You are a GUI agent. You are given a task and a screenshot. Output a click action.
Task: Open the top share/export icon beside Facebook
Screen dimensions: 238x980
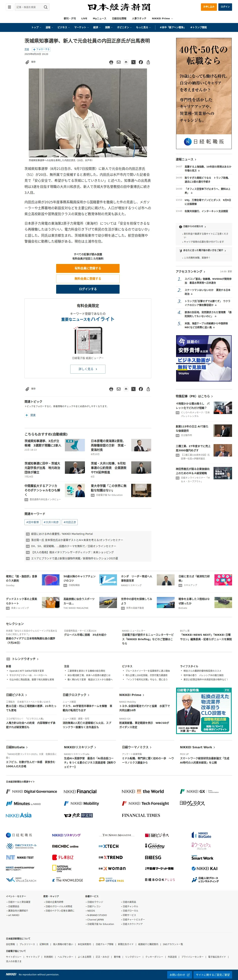(148, 62)
